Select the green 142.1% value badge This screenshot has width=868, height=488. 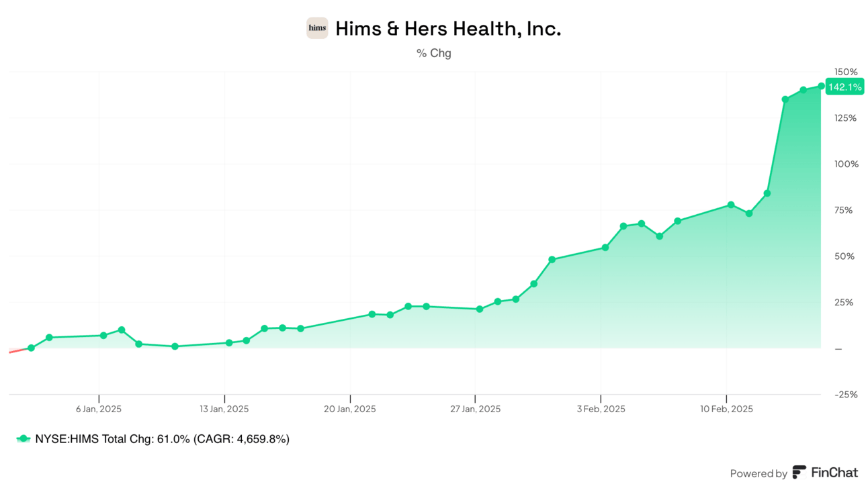click(844, 87)
